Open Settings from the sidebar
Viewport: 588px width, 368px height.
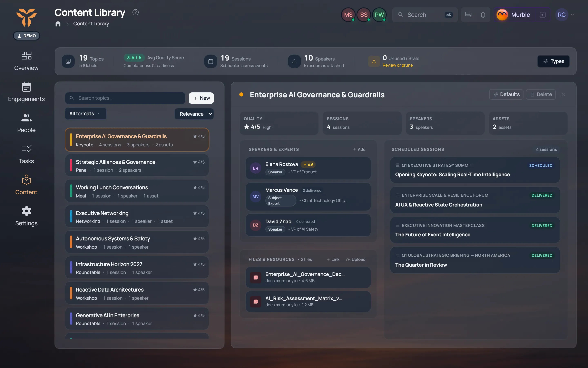26,216
